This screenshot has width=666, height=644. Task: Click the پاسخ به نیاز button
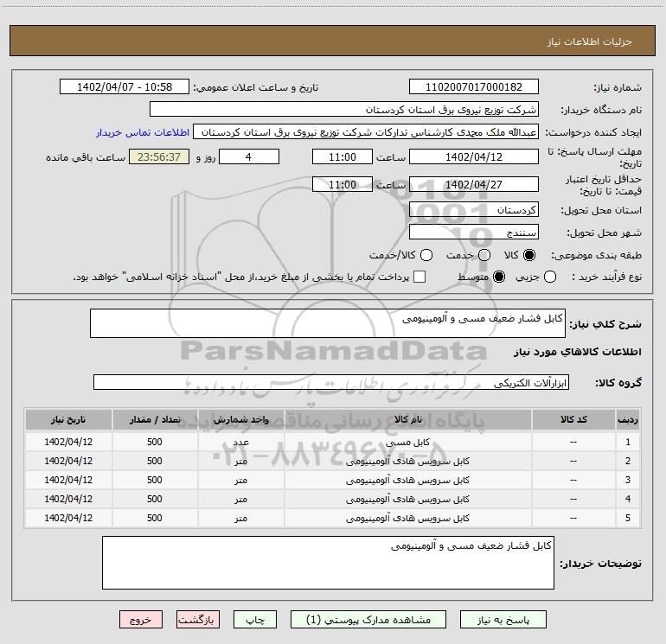pyautogui.click(x=503, y=620)
